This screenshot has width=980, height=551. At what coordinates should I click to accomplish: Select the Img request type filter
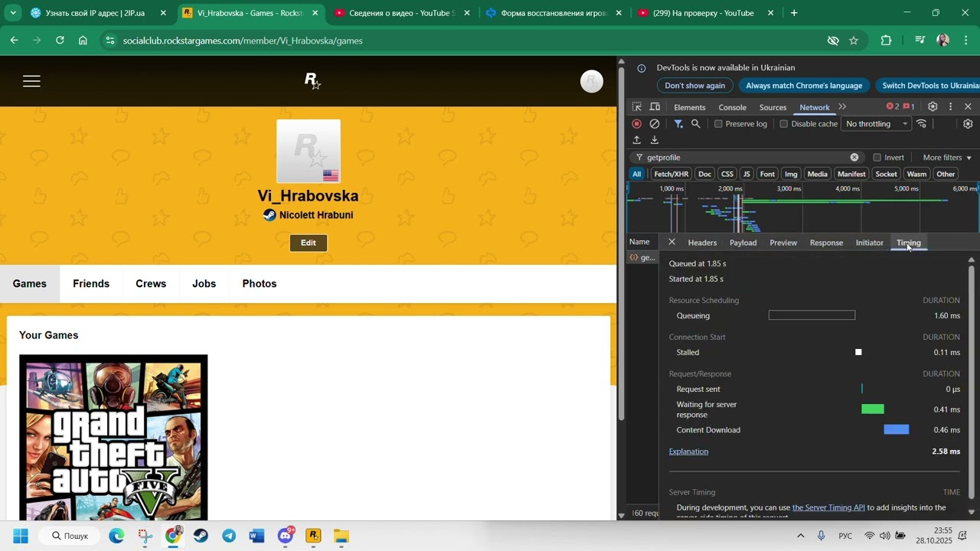click(791, 174)
